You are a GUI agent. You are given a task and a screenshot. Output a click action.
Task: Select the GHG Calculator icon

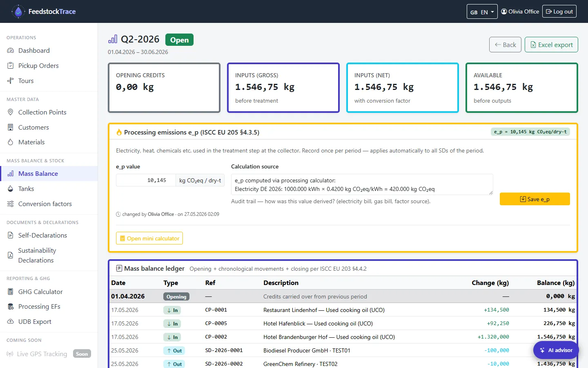coord(11,292)
